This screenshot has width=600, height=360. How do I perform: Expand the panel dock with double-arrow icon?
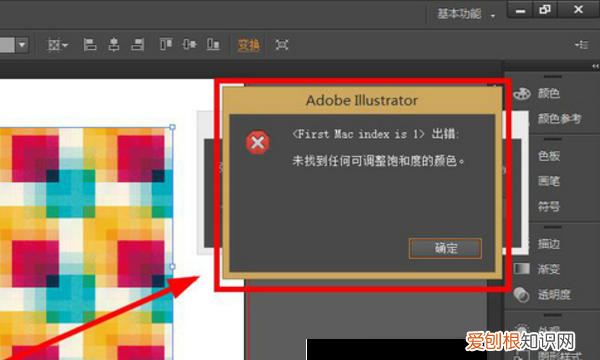[595, 66]
